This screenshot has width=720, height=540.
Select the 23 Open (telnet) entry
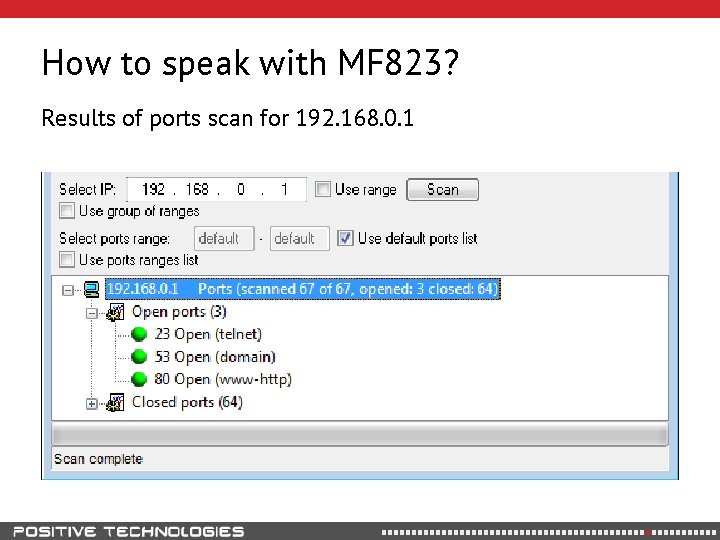208,334
